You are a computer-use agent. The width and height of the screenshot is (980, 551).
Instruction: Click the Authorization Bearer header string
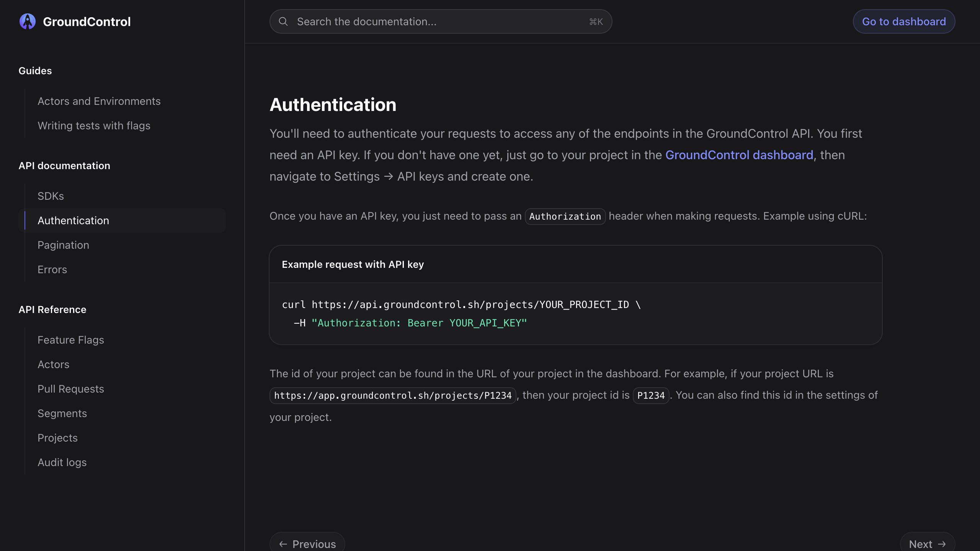(419, 323)
